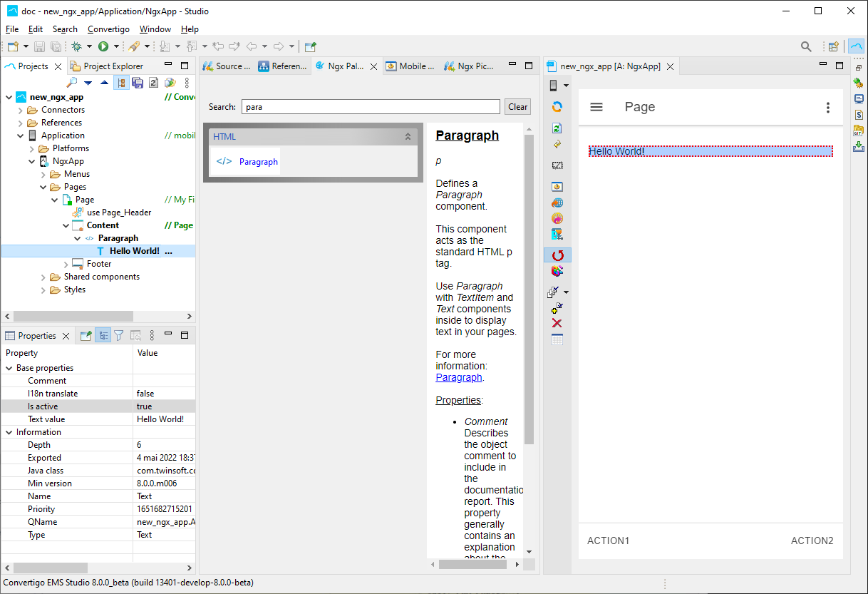Toggle the tree mode button in Projects toolbar
Screen dimensions: 868x594
[x=121, y=83]
